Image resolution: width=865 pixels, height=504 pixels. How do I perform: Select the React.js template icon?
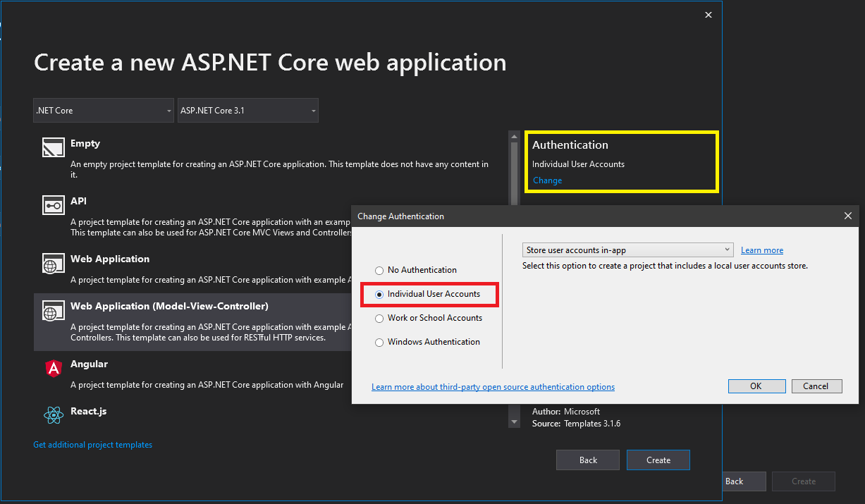[54, 415]
